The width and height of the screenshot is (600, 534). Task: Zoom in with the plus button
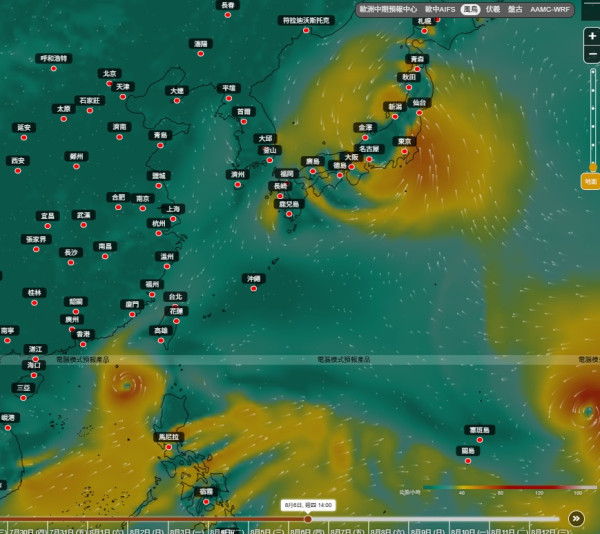[592, 36]
